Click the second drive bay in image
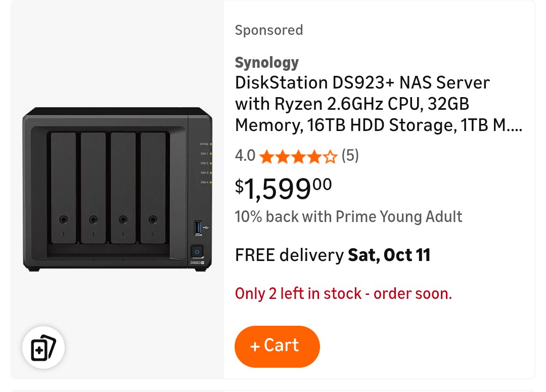Image resolution: width=546 pixels, height=392 pixels. click(93, 187)
